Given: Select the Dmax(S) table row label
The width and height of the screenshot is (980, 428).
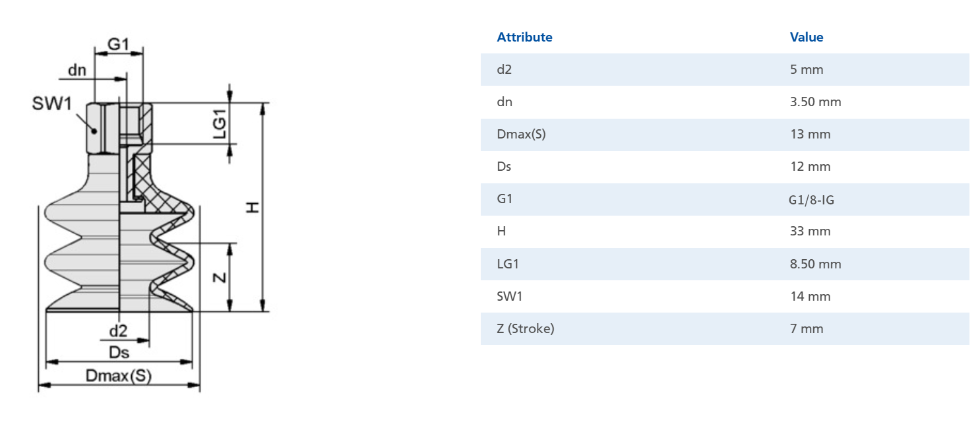Looking at the screenshot, I should (x=521, y=134).
